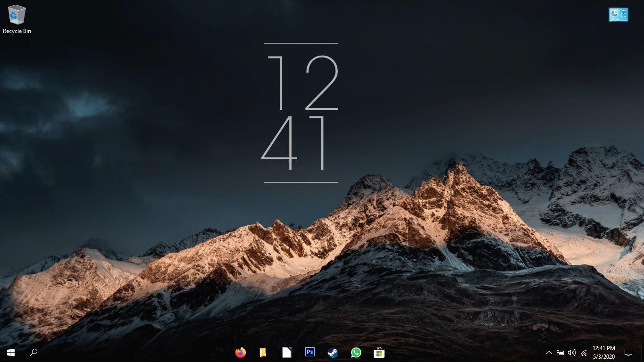Open Windows Search from the taskbar

pos(33,352)
